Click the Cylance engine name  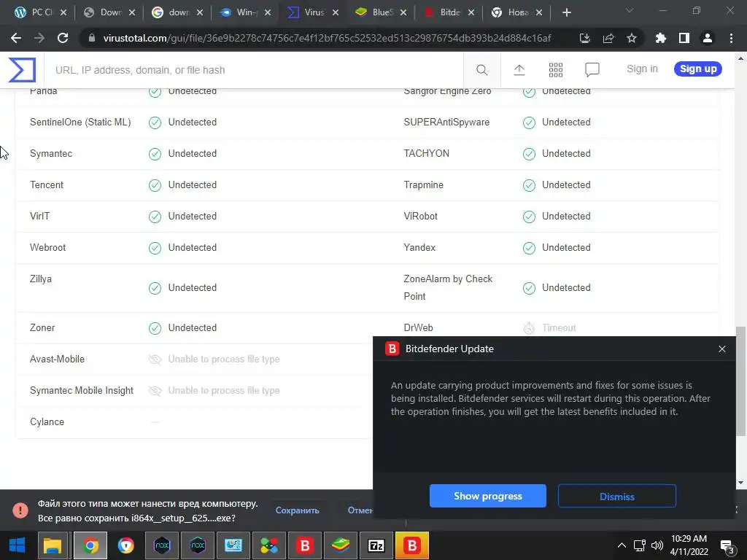click(47, 422)
